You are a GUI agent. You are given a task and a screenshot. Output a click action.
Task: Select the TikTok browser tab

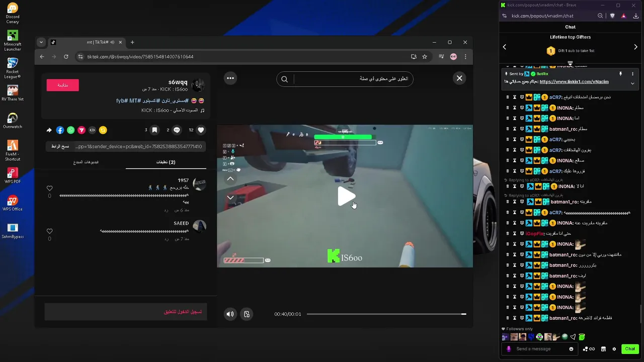click(x=86, y=42)
